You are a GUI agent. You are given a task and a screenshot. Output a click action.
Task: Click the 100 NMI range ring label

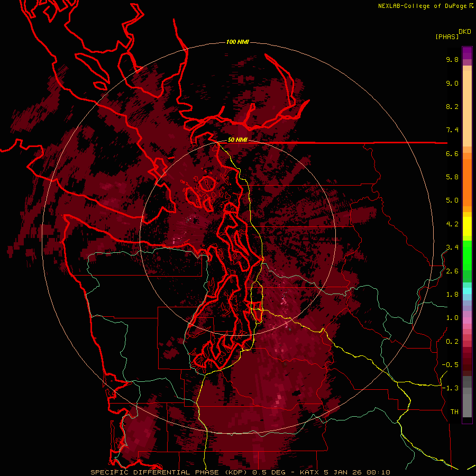237,42
